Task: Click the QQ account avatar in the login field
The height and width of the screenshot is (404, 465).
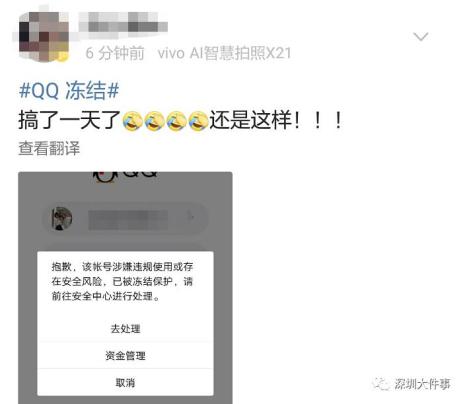Action: click(x=61, y=219)
